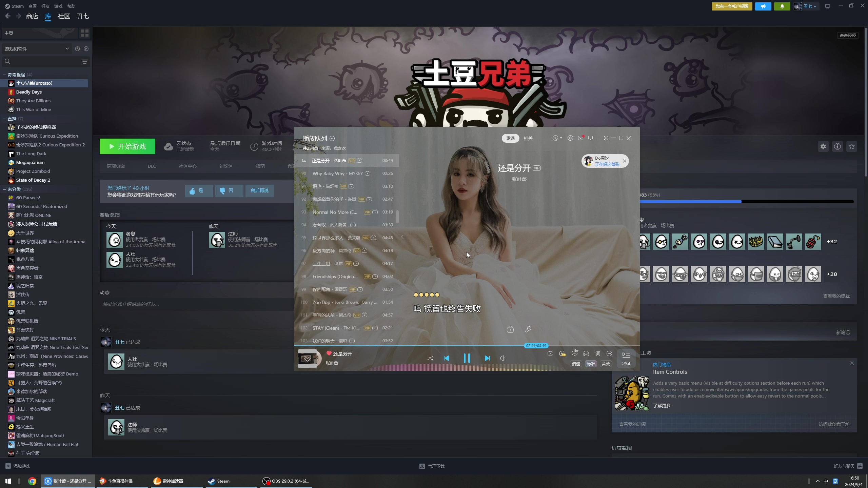Click the VIP download icon in player

tap(562, 353)
